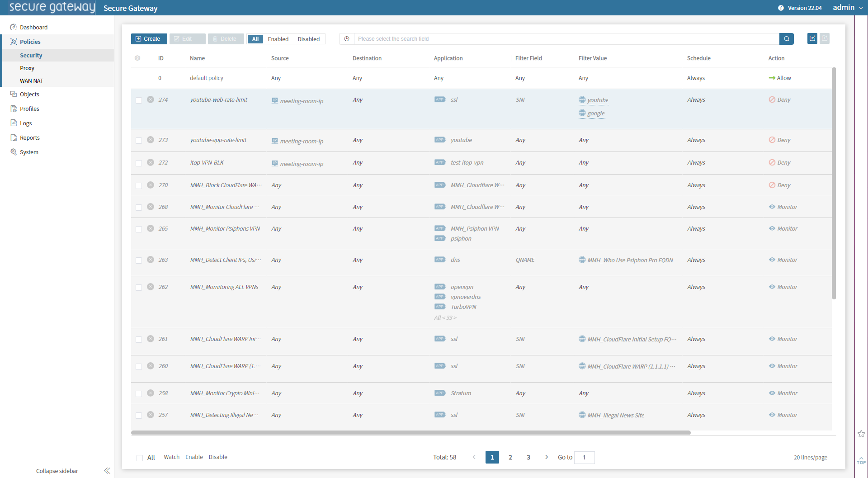Click the horizontal table scrollbar
Image resolution: width=868 pixels, height=478 pixels.
pos(410,433)
